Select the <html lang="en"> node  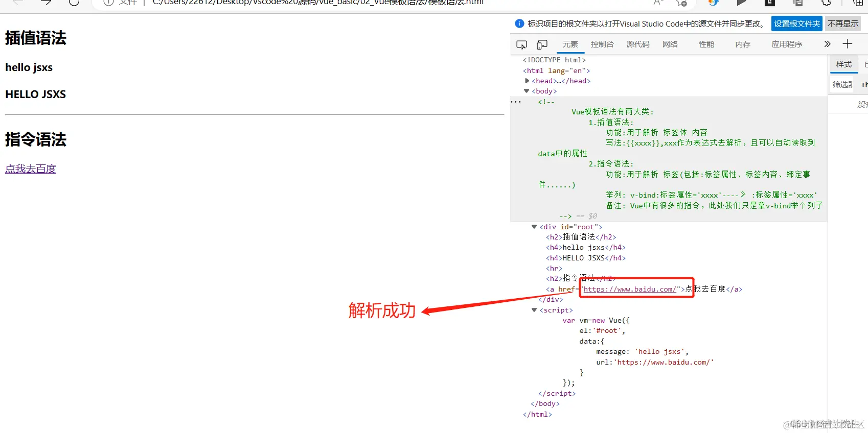[x=556, y=70]
